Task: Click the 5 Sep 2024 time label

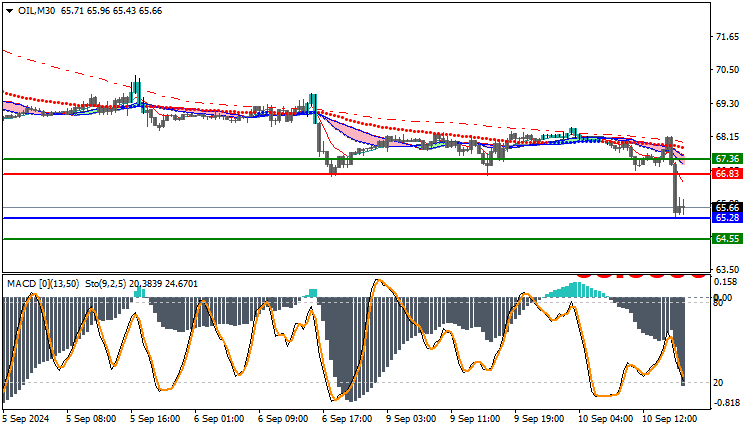Action: pos(26,419)
